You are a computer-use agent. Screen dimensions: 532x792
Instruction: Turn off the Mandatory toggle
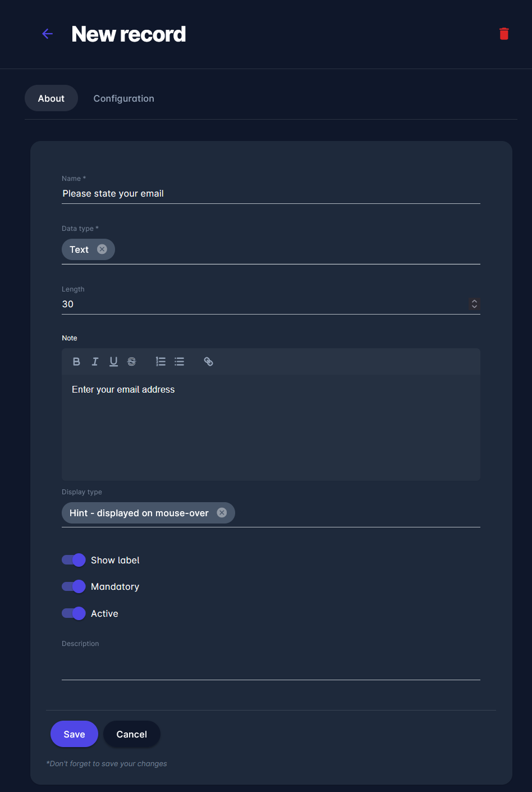[74, 586]
